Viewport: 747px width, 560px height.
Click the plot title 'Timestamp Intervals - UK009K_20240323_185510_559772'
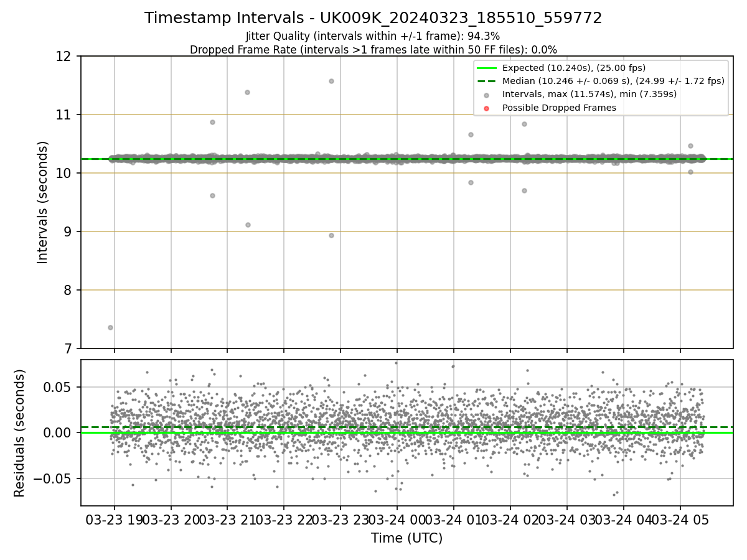[x=373, y=18]
